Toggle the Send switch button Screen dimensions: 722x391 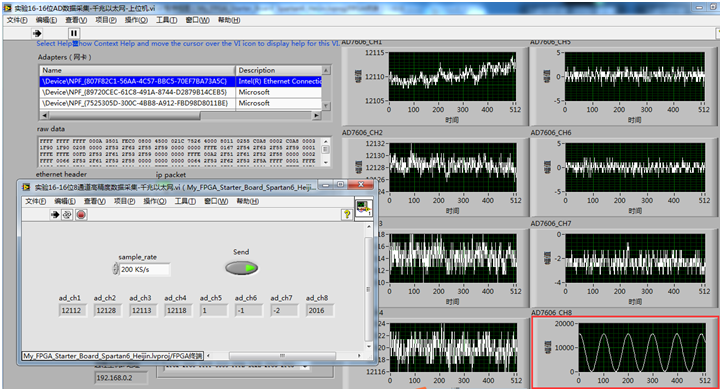click(x=241, y=268)
